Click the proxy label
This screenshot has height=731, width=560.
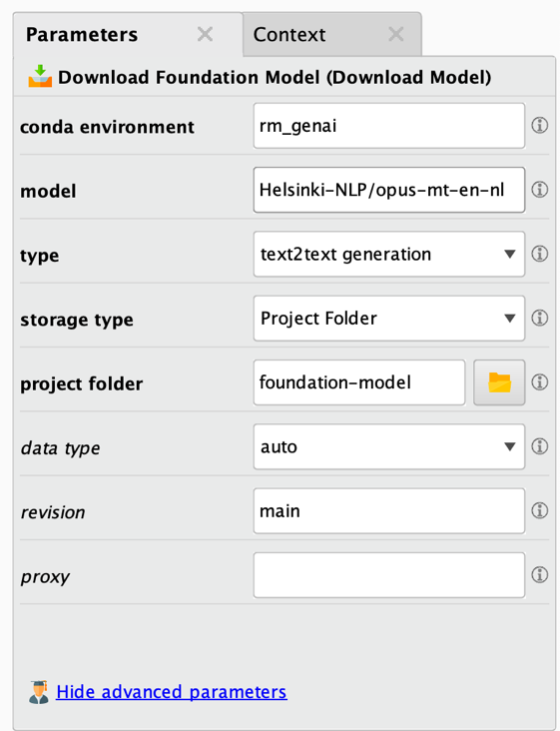[45, 577]
